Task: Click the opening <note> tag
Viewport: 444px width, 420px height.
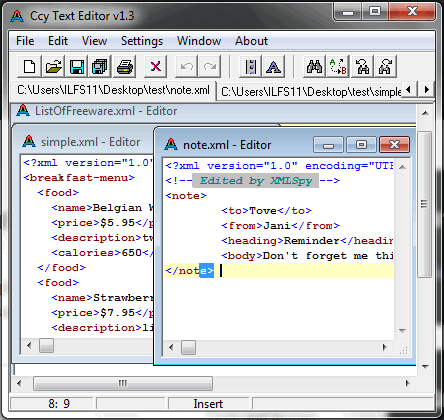Action: [x=186, y=196]
